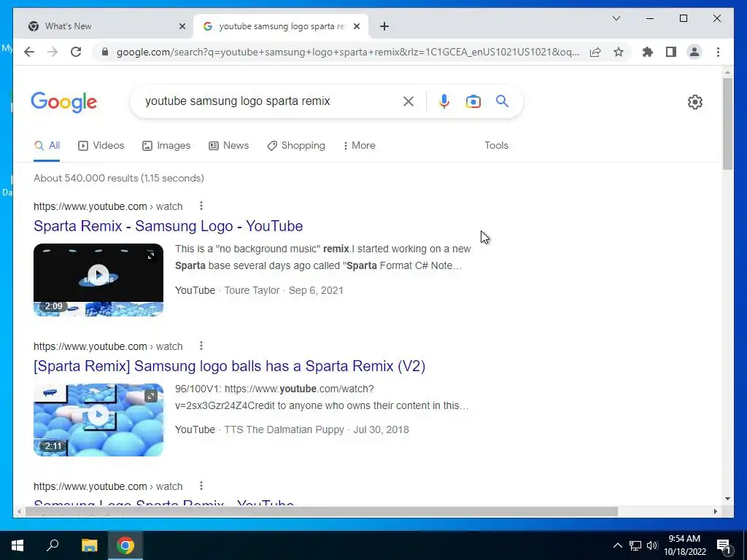
Task: Click the forward navigation arrow
Action: tap(53, 52)
